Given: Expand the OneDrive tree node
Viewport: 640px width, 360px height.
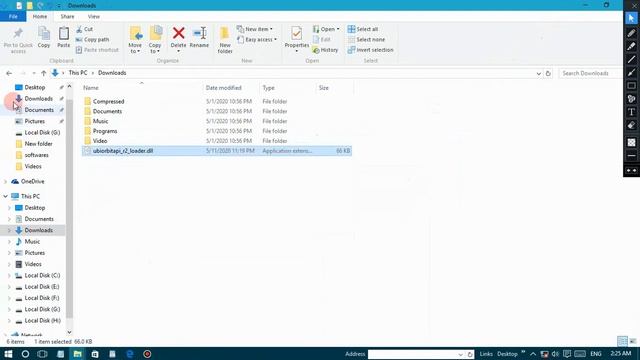Looking at the screenshot, I should [x=5, y=182].
